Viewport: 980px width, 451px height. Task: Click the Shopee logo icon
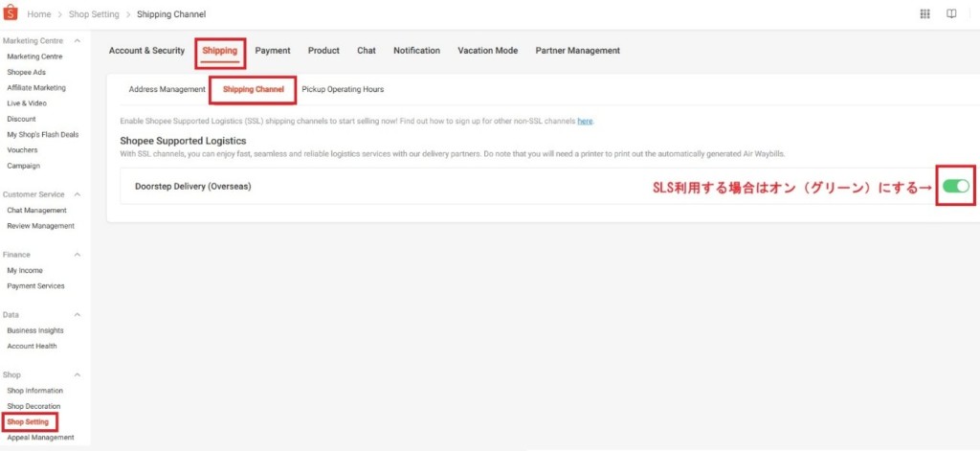click(x=12, y=13)
